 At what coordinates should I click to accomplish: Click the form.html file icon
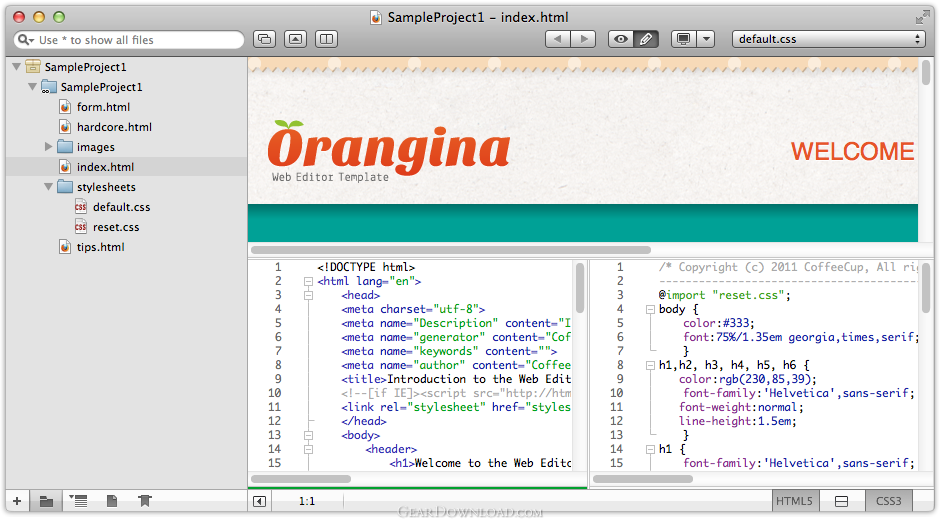[x=65, y=107]
